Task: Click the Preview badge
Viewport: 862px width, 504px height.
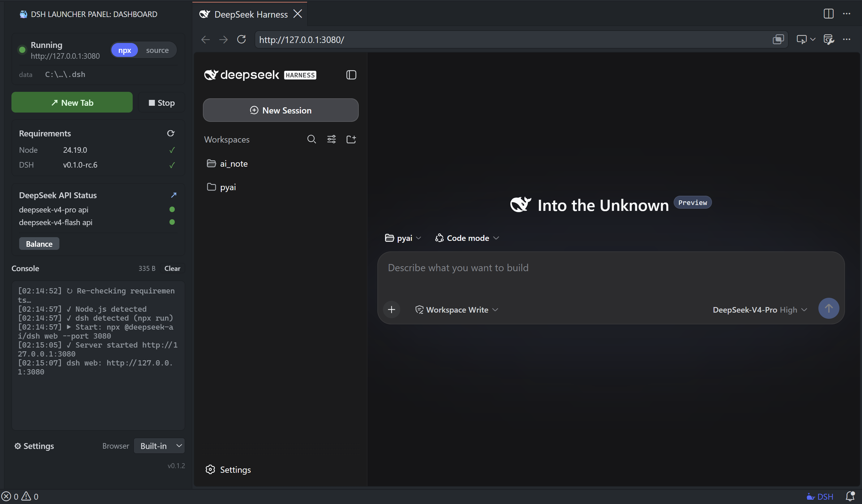Action: [x=692, y=203]
